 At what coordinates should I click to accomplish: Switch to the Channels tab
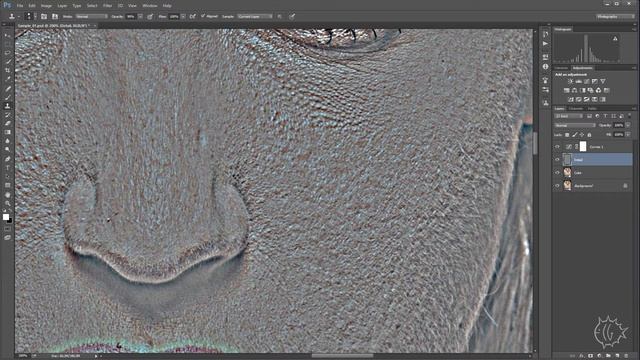pos(576,109)
